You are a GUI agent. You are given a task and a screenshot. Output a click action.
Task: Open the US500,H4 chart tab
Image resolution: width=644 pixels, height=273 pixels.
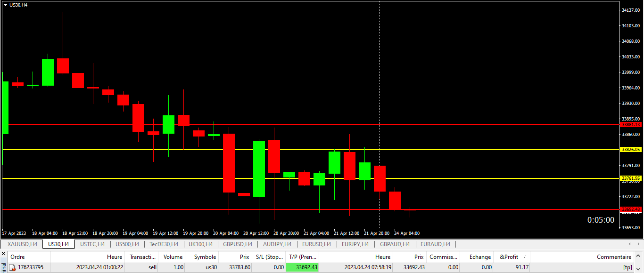[127, 244]
